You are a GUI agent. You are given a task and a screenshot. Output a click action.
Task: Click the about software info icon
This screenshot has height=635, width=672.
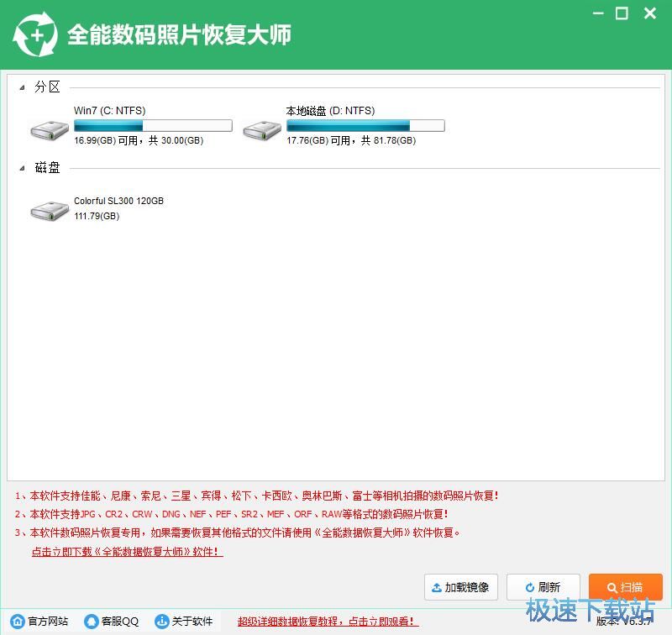coord(161,621)
